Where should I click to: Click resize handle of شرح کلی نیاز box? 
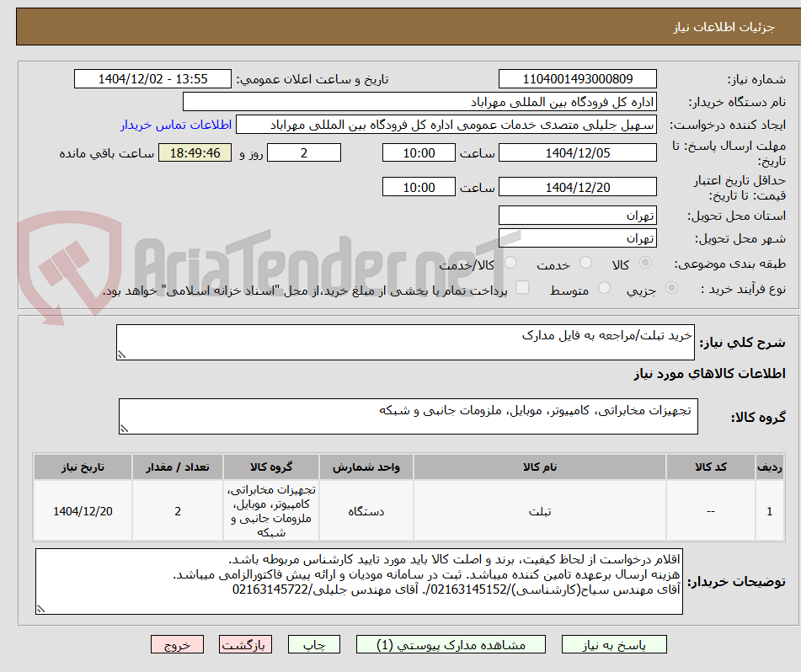point(121,355)
